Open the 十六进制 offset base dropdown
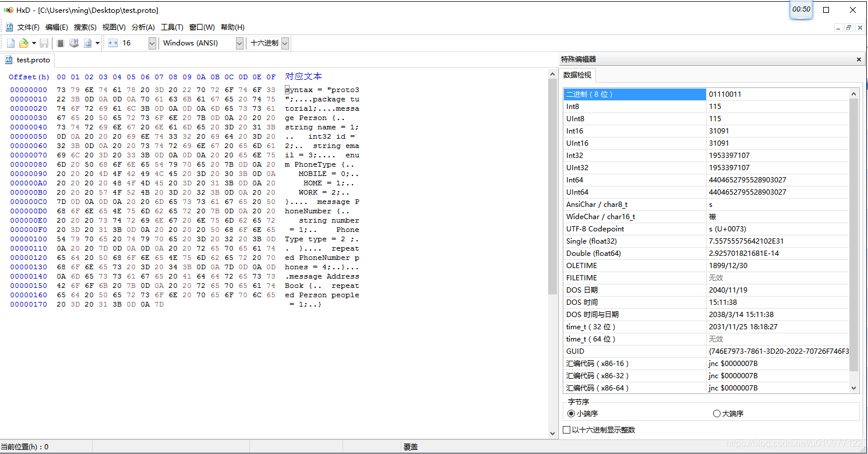The image size is (868, 454). [285, 43]
